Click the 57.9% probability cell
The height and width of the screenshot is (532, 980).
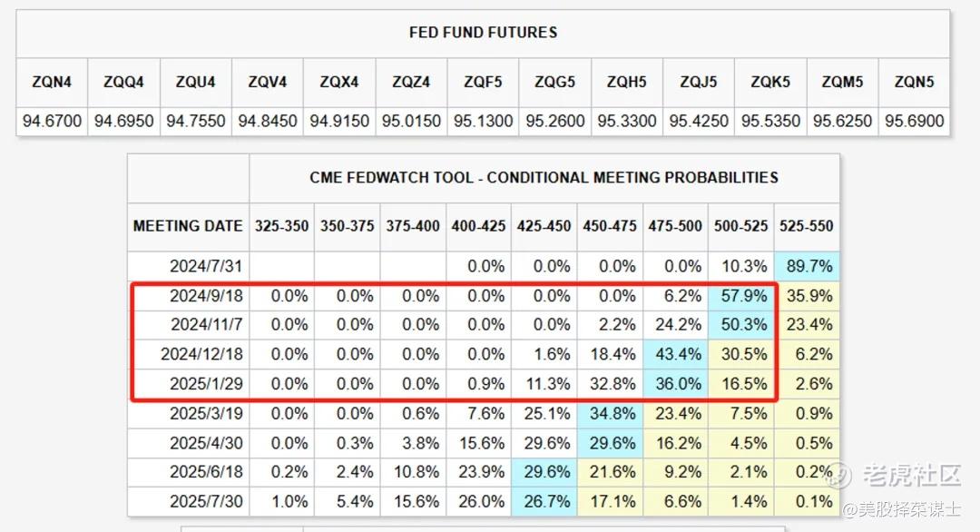[741, 296]
